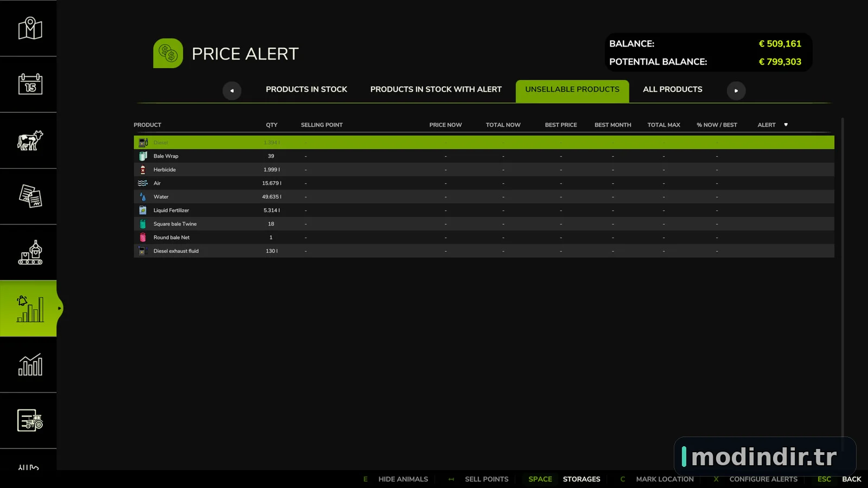Viewport: 868px width, 488px height.
Task: Select the Round bale Net row name
Action: point(171,237)
